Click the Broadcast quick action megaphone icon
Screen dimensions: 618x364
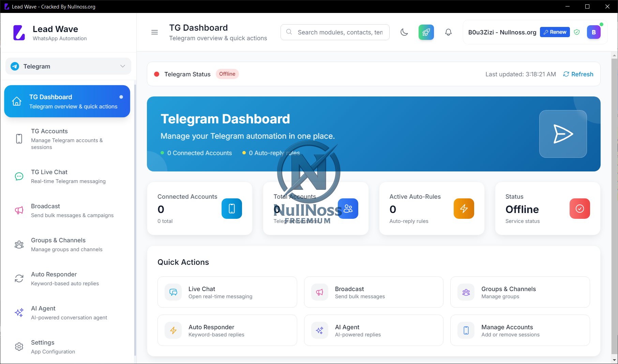point(320,292)
